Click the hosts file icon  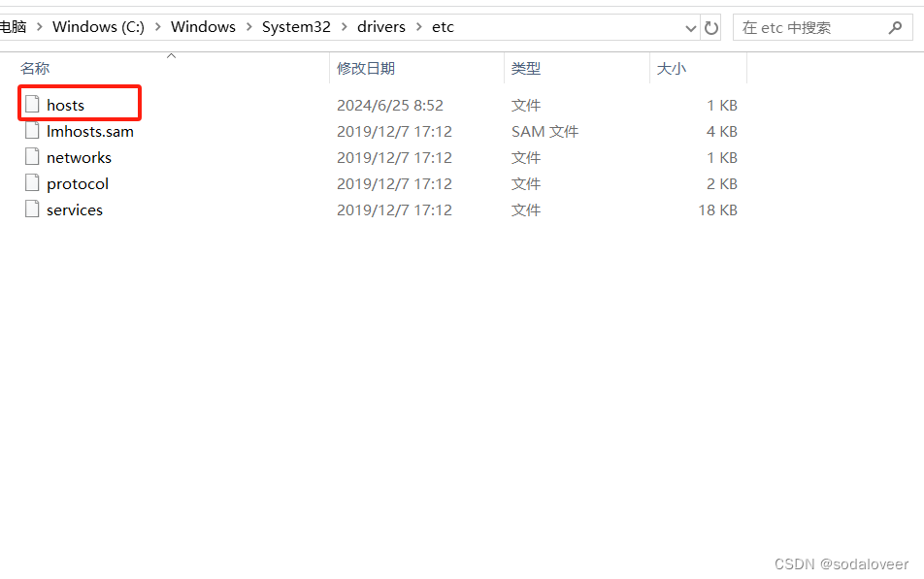(x=32, y=105)
